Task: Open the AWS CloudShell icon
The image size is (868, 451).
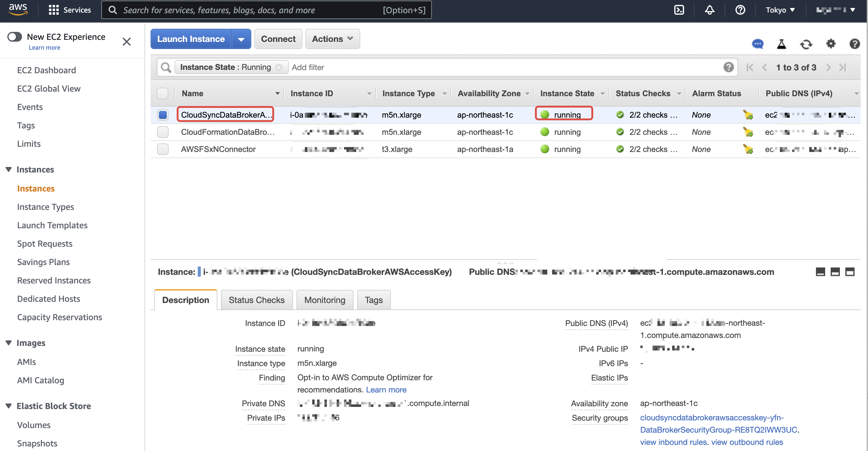Action: [x=679, y=10]
